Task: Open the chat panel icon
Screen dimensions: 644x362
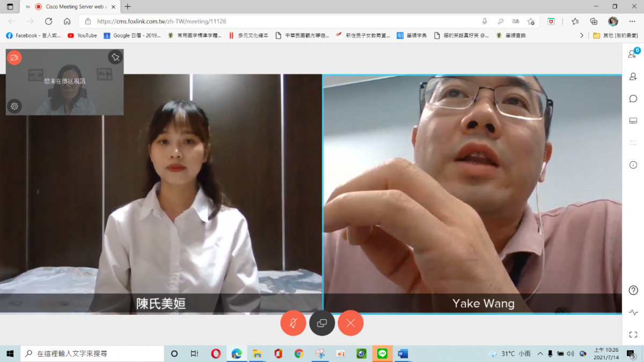Action: (x=633, y=99)
